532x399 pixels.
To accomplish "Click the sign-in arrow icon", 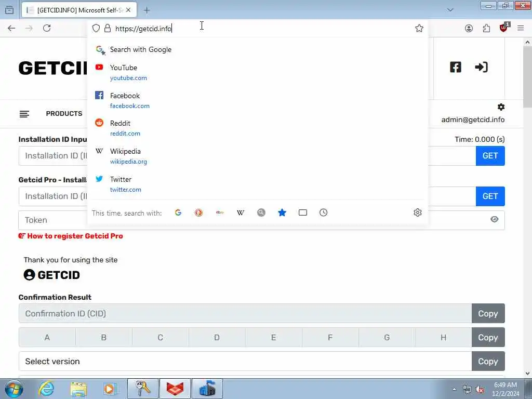I will 482,67.
